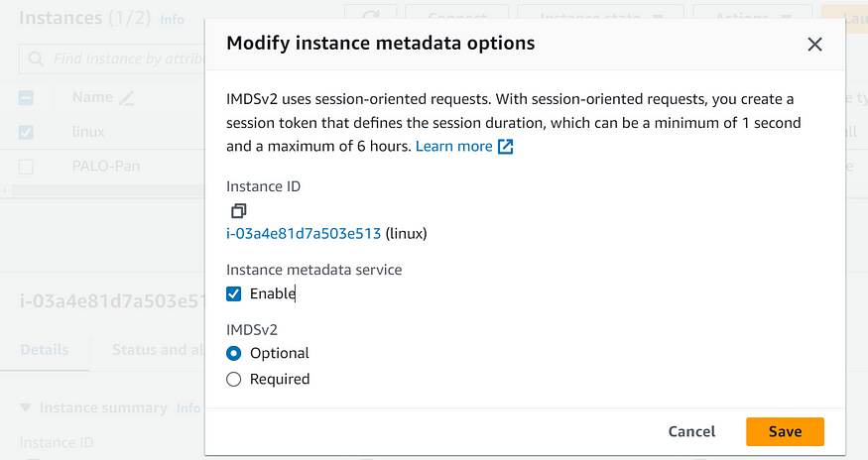Image resolution: width=868 pixels, height=460 pixels.
Task: Open the Actions dropdown menu
Action: tap(753, 12)
